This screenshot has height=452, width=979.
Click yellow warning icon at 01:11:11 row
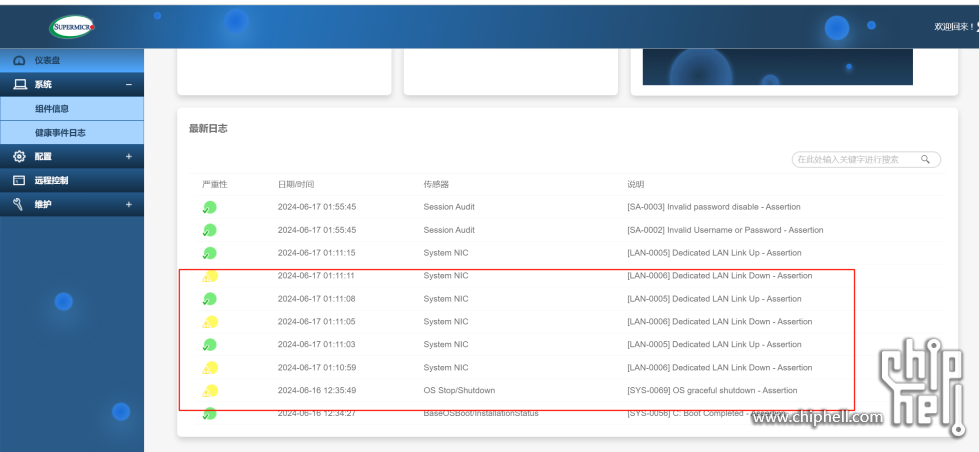(x=210, y=277)
